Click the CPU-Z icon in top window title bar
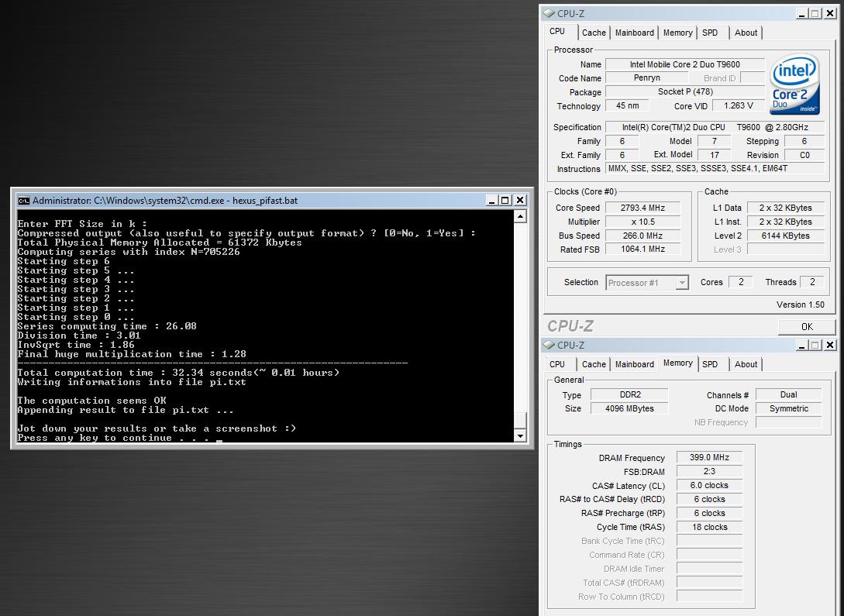 tap(549, 13)
